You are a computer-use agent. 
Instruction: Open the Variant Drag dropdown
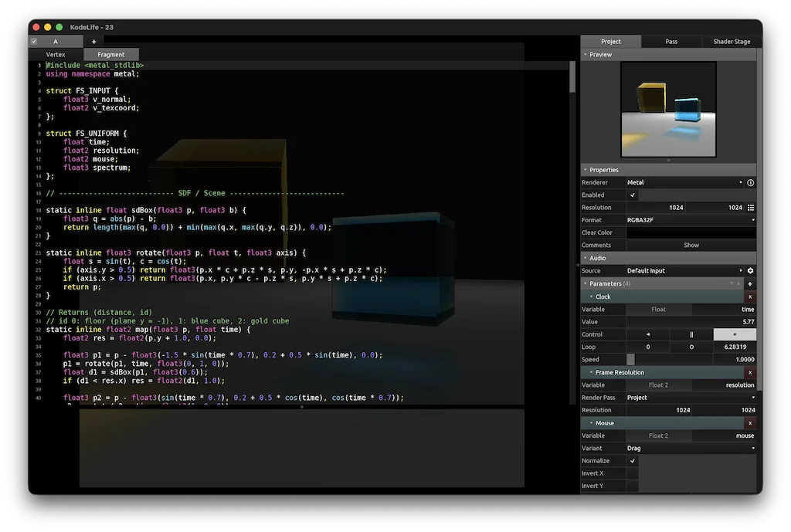691,449
